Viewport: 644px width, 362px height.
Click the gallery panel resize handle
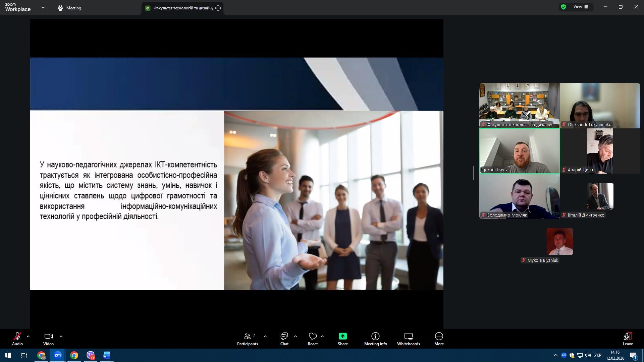tap(474, 173)
